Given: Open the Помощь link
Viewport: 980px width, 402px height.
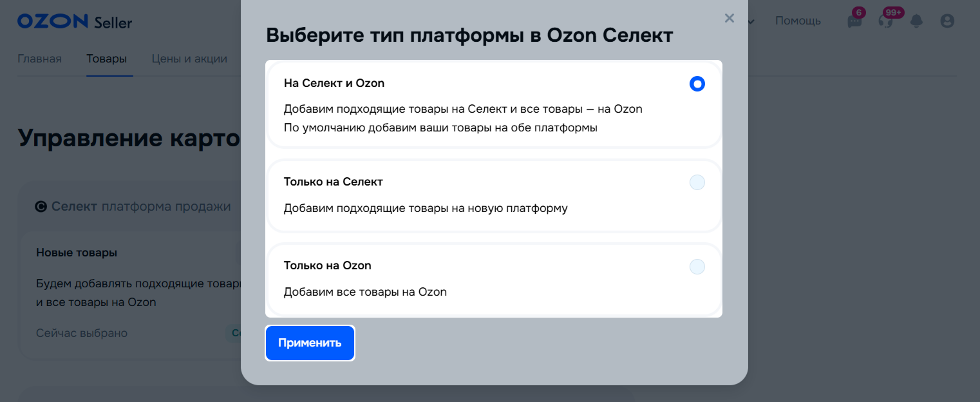Looking at the screenshot, I should [798, 21].
